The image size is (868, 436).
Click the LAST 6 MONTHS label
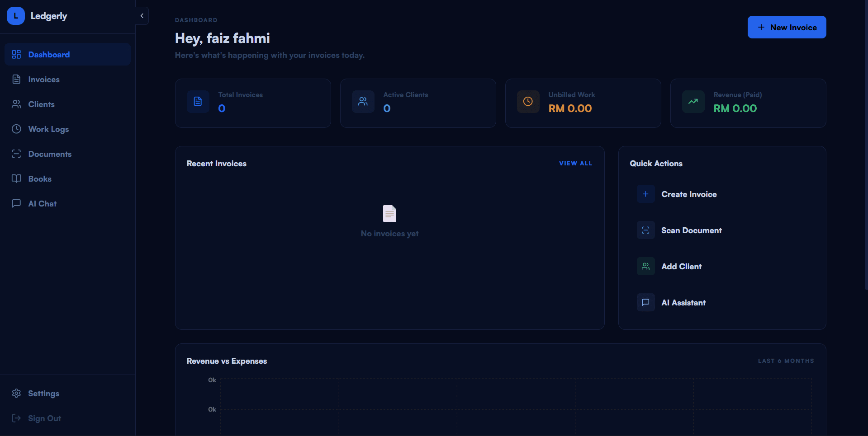(x=786, y=361)
